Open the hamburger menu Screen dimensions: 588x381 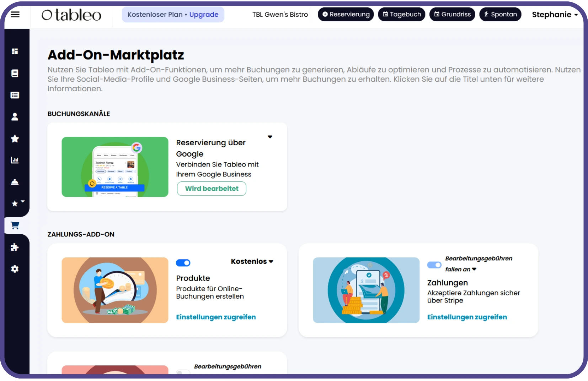pyautogui.click(x=15, y=15)
